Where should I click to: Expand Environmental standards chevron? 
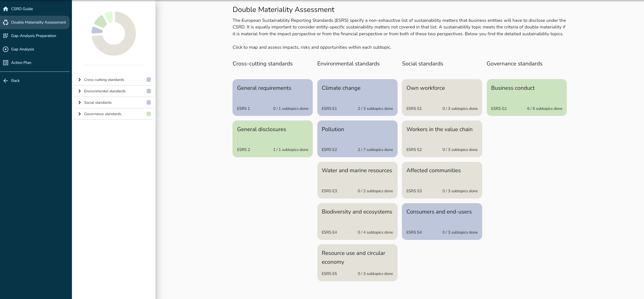(x=80, y=91)
